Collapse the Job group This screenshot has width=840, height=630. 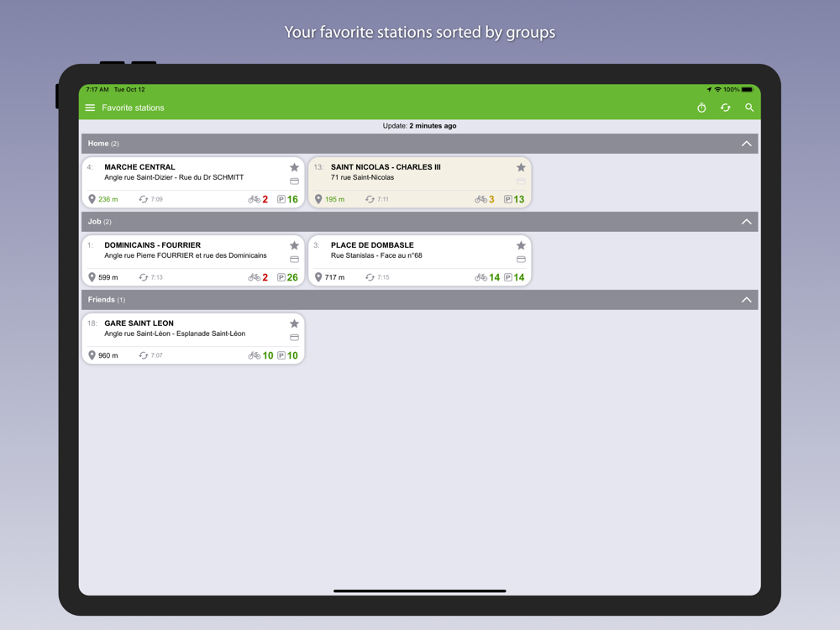pos(746,222)
